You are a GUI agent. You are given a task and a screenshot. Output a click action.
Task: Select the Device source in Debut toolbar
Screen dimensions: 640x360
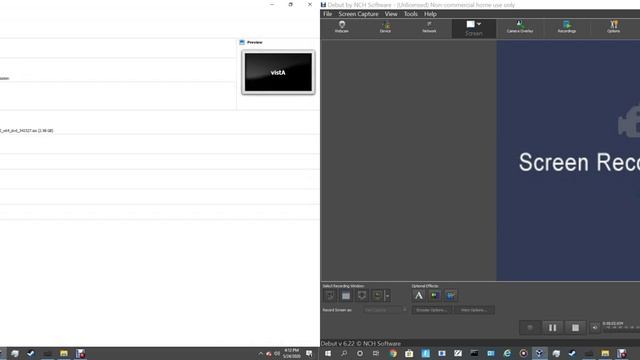[385, 27]
